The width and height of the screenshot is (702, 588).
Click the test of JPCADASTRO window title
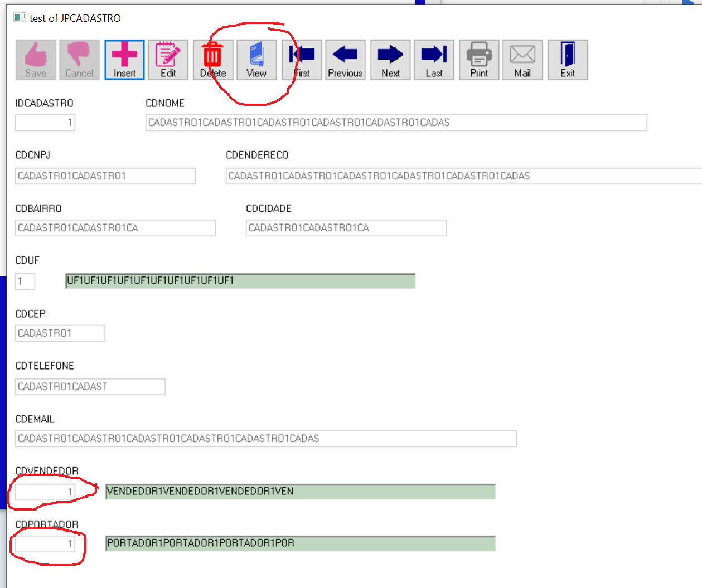tap(75, 18)
